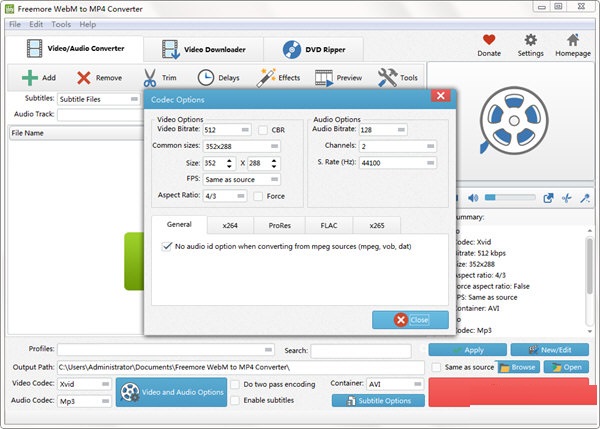Close the Codec Options dialog with red X
This screenshot has width=600, height=429.
coord(440,96)
